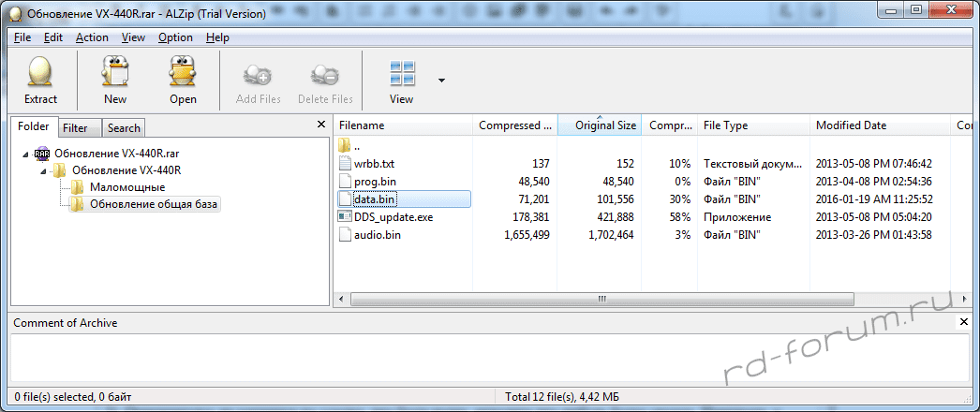
Task: Select the DDS_update.exe file icon
Action: 344,217
